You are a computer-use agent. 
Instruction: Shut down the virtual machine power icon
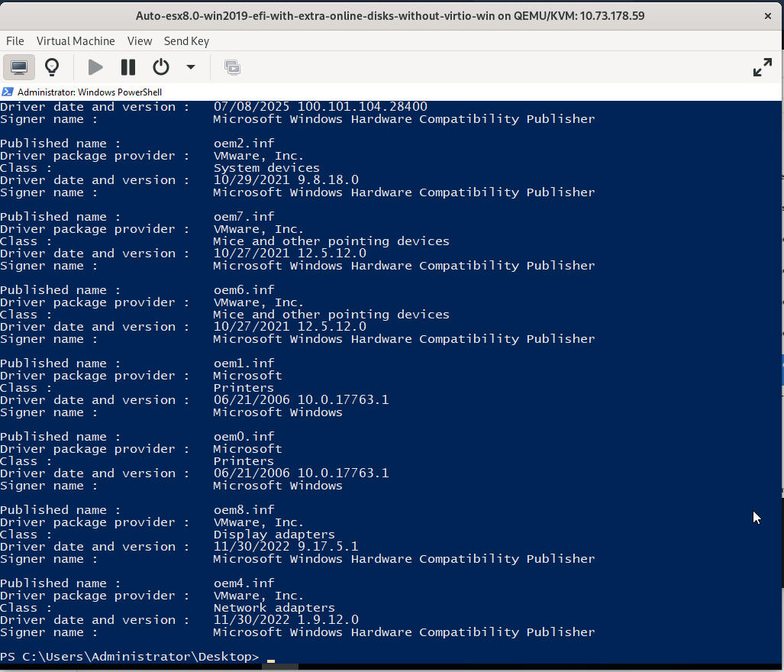click(161, 67)
